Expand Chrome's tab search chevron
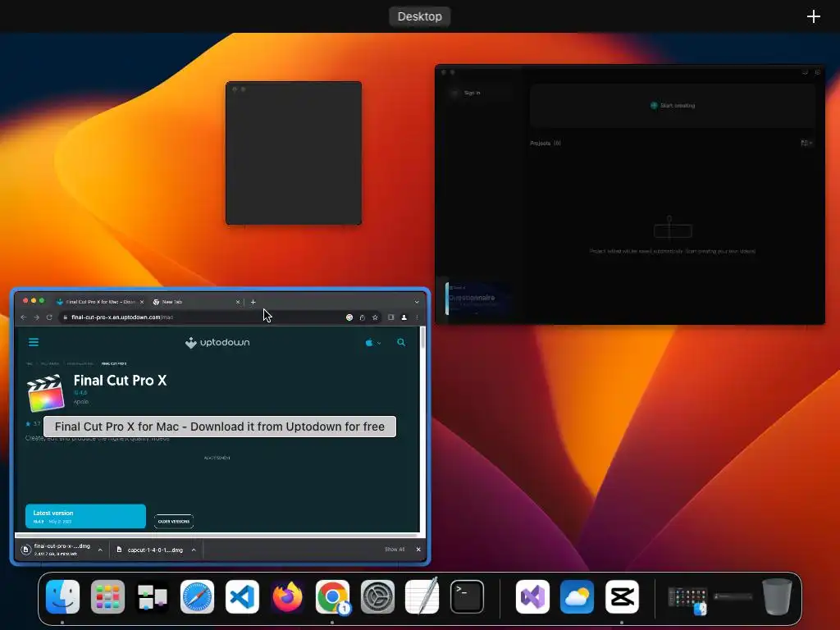Image resolution: width=840 pixels, height=630 pixels. tap(417, 302)
